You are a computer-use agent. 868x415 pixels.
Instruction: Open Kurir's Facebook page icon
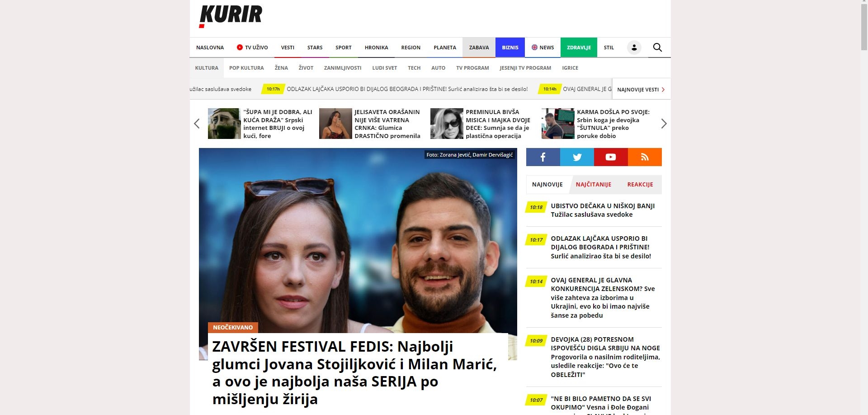543,157
